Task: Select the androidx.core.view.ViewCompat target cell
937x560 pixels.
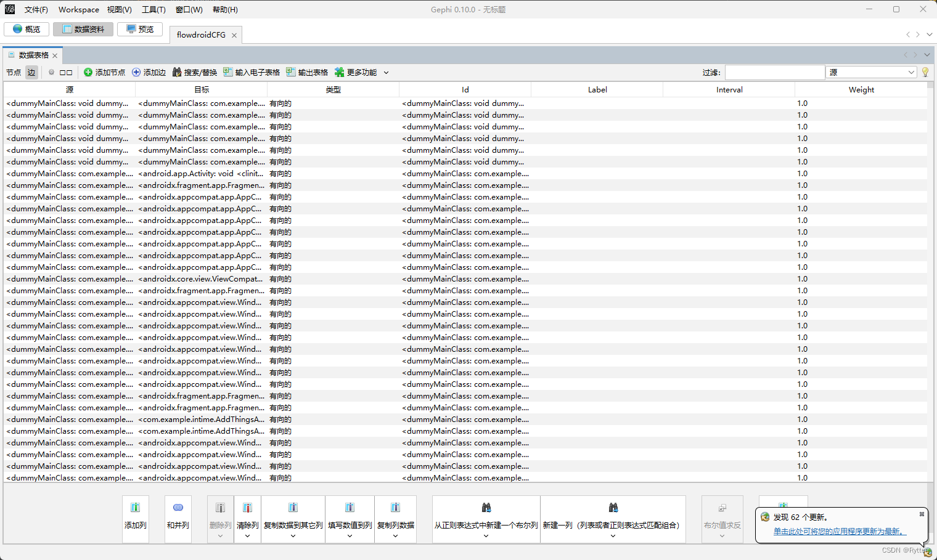Action: tap(202, 279)
